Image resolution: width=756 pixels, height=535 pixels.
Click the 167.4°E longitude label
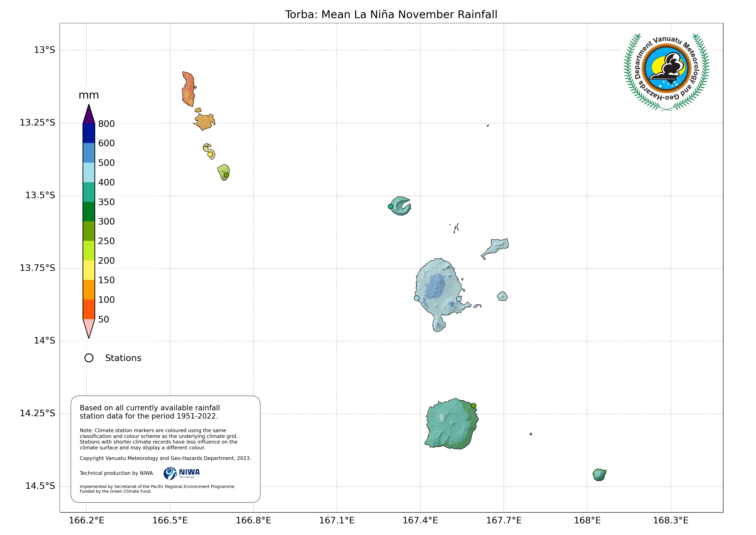(x=420, y=521)
